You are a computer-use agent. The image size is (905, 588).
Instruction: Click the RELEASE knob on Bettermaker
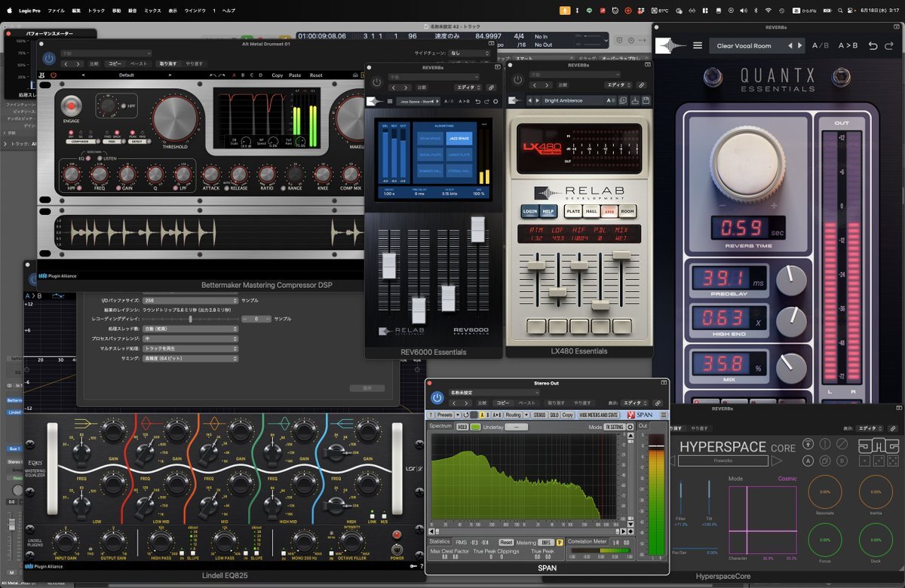[x=238, y=174]
